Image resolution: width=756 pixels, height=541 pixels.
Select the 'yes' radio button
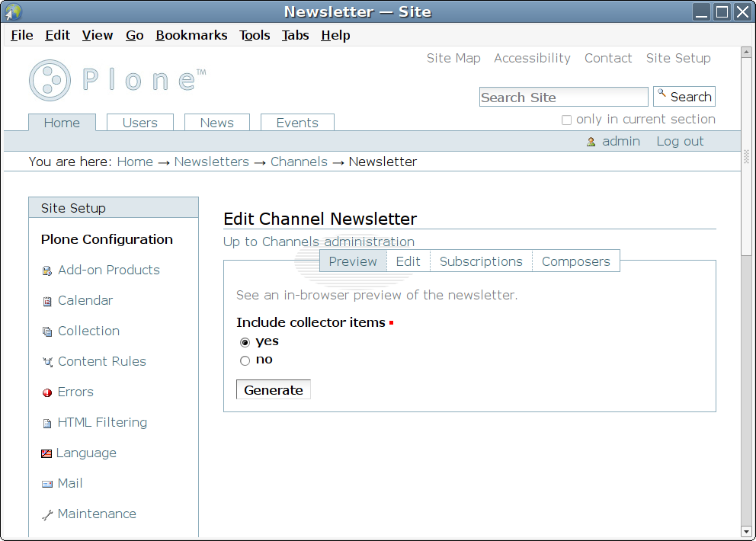click(x=245, y=342)
